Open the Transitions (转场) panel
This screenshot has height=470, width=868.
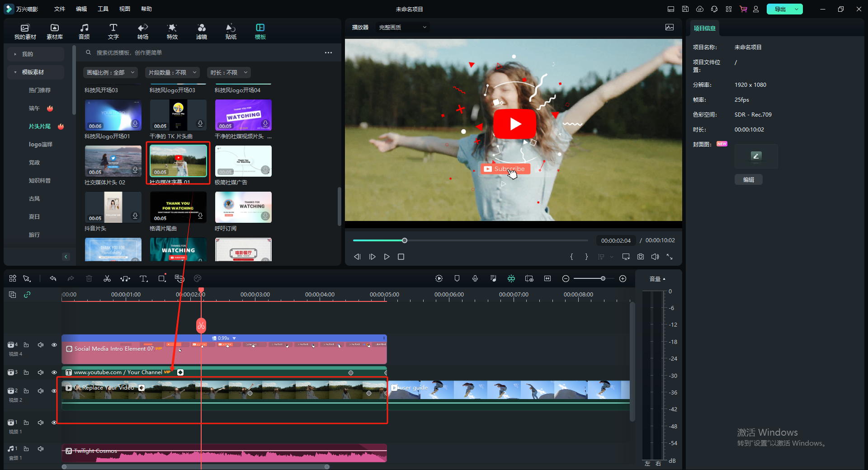143,32
